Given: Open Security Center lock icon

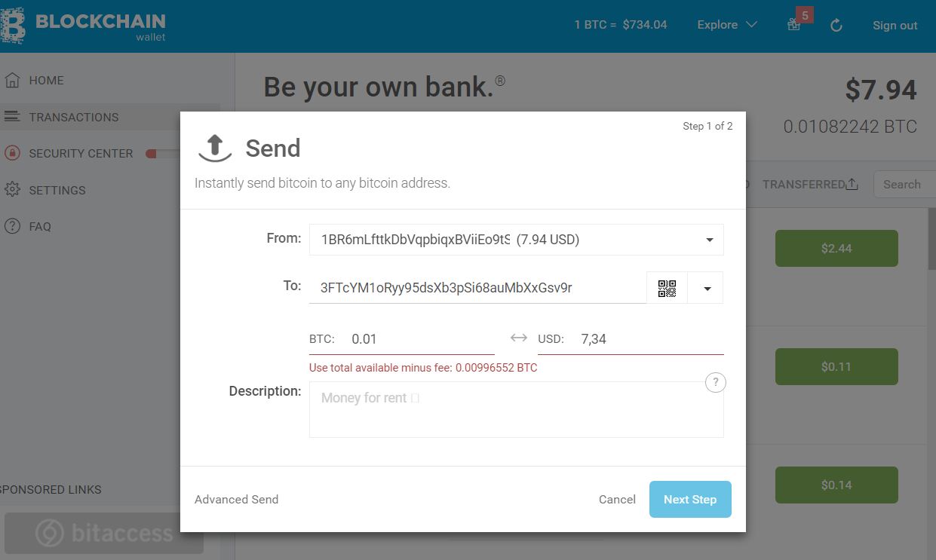Looking at the screenshot, I should (12, 153).
